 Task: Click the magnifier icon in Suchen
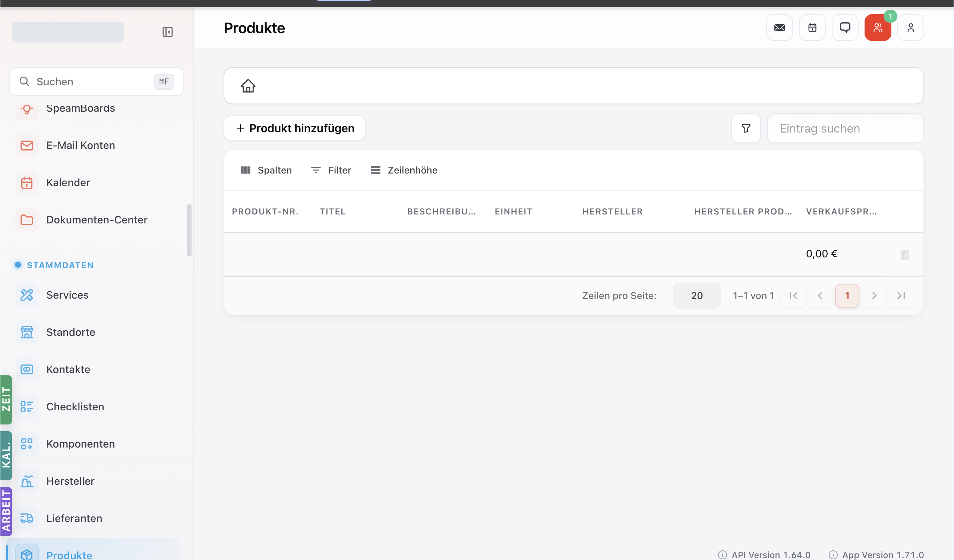[x=24, y=81]
